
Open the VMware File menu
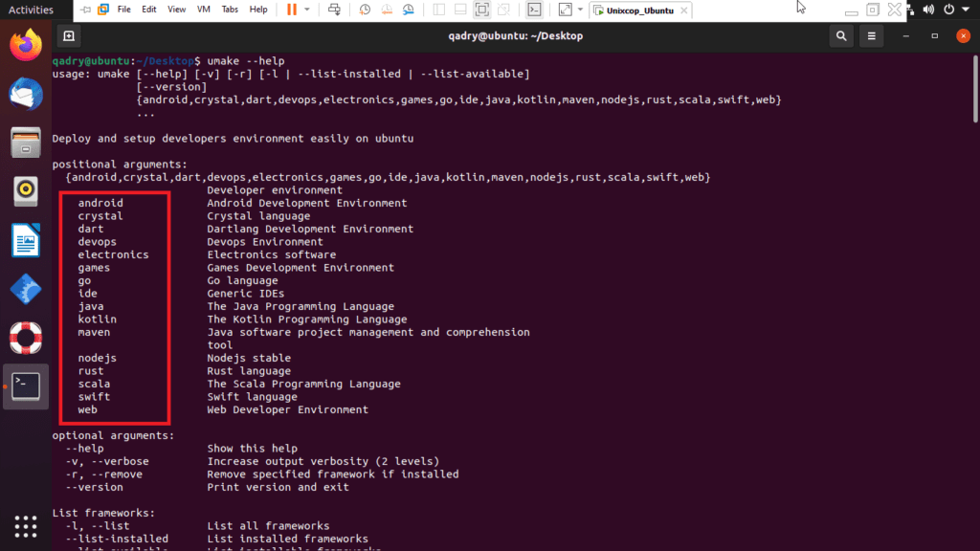click(123, 10)
